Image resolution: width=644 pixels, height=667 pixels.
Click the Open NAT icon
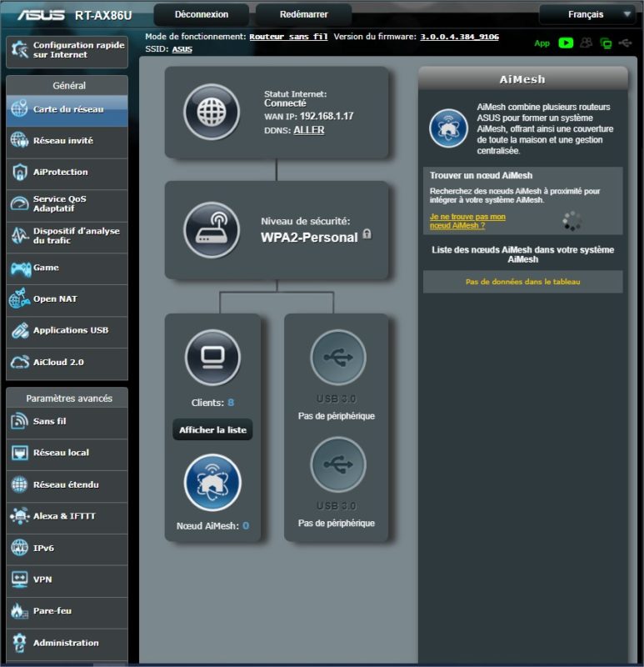[x=19, y=298]
